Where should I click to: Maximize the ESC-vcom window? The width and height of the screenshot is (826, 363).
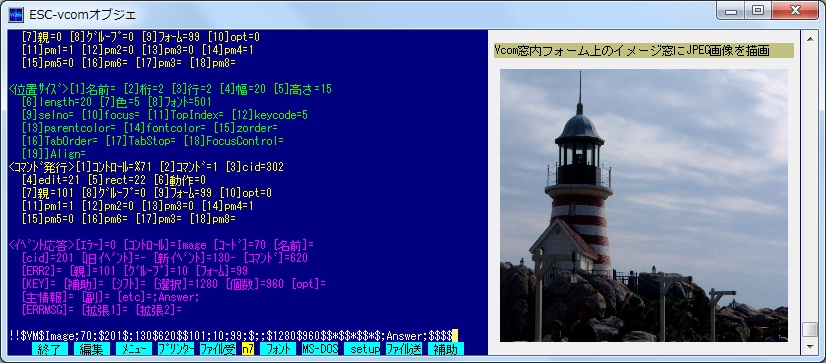758,12
